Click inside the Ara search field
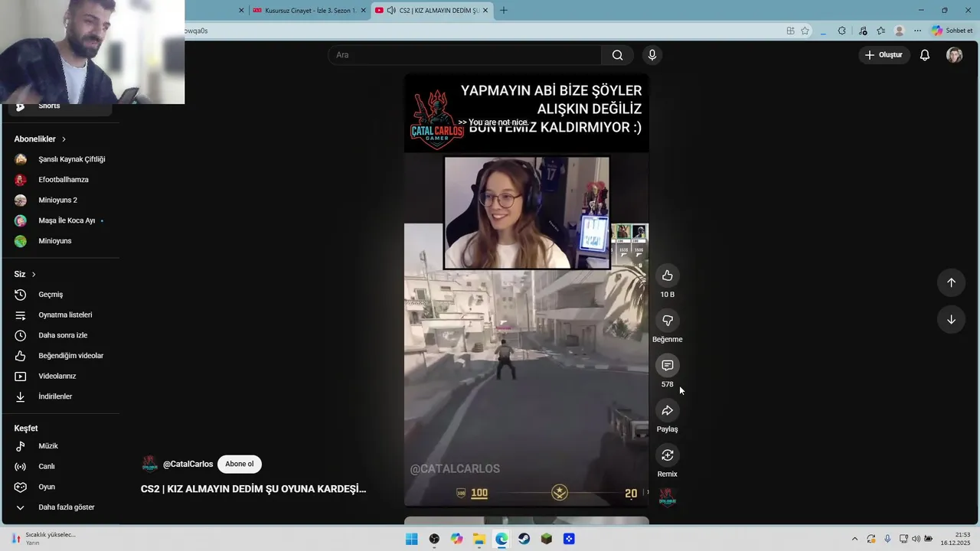The width and height of the screenshot is (980, 551). click(x=465, y=55)
